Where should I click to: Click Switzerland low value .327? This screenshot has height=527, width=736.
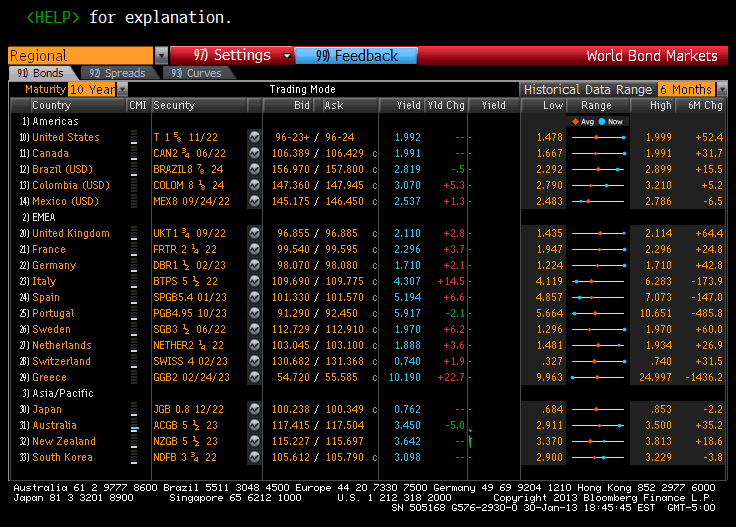[x=552, y=361]
